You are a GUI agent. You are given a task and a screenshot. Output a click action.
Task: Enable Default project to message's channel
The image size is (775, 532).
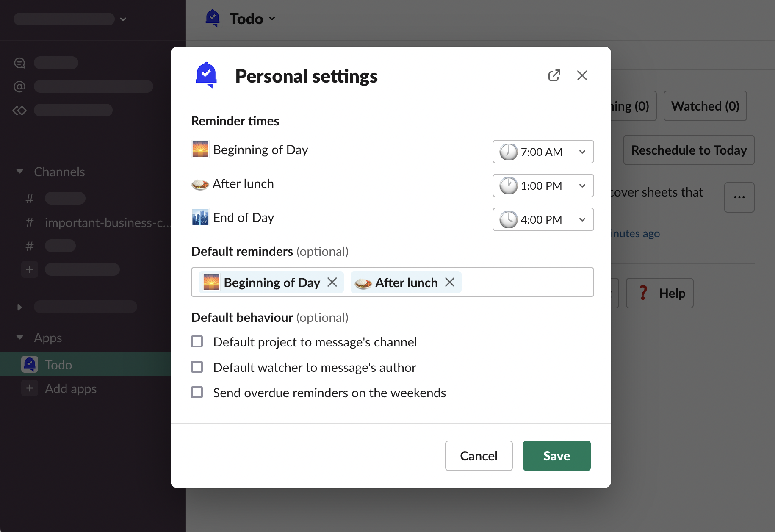coord(197,342)
